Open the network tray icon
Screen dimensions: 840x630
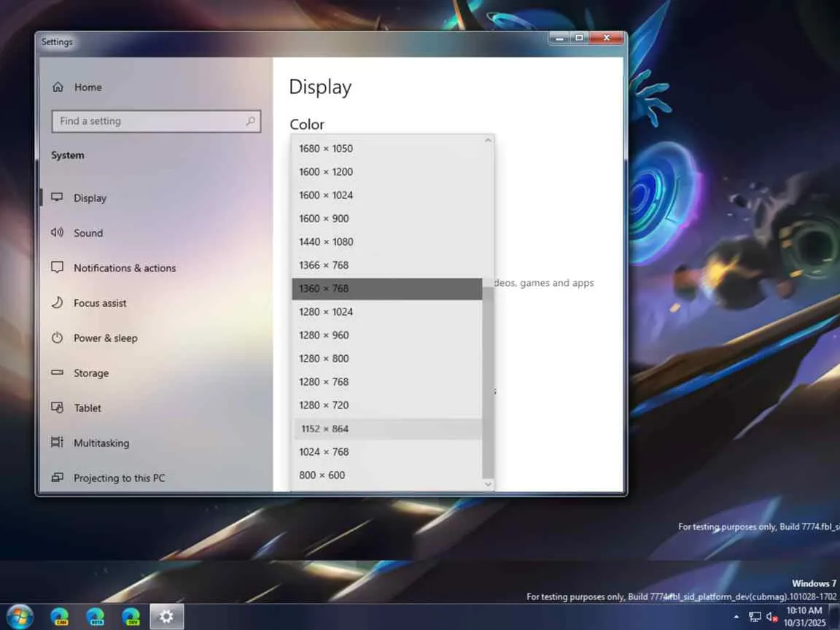(x=755, y=617)
